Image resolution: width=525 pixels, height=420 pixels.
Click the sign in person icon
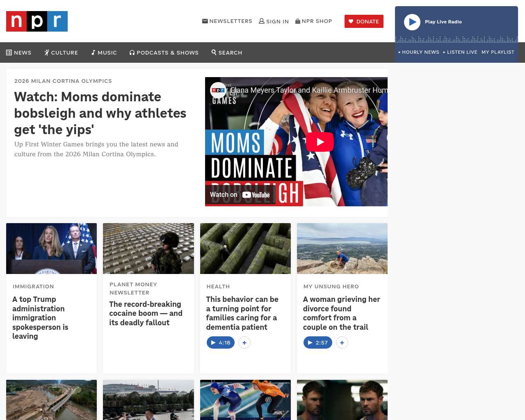click(x=262, y=21)
